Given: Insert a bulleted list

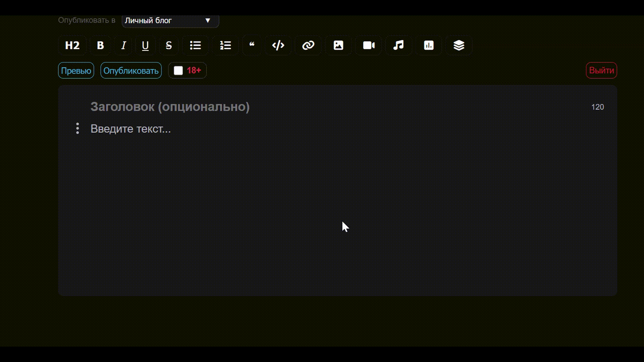Looking at the screenshot, I should coord(195,45).
